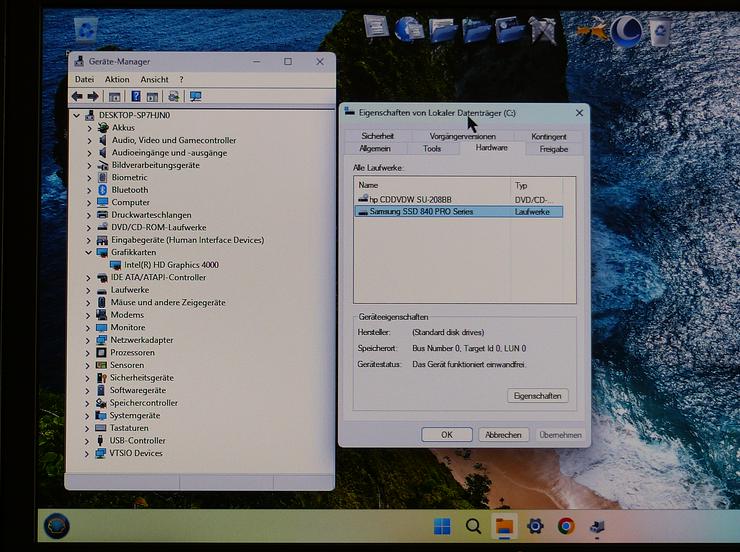
Task: Select Samsung SSD 840 PRO Series row
Action: point(458,212)
